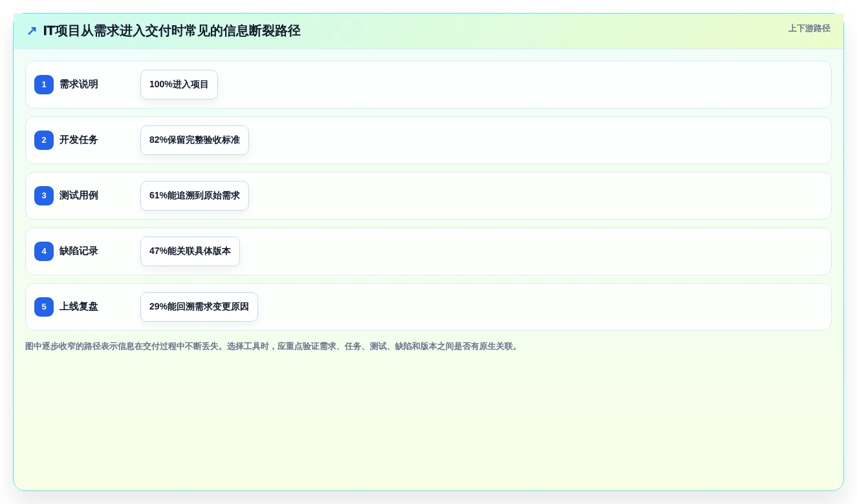Screen dimensions: 857x504
Task: Click the 82%保留完整验收标准 chip
Action: (x=195, y=140)
